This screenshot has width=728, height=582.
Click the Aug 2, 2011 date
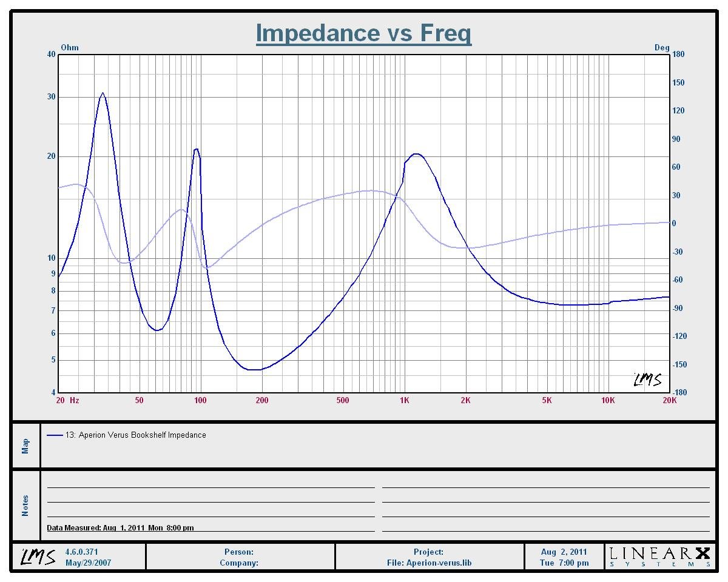[564, 552]
